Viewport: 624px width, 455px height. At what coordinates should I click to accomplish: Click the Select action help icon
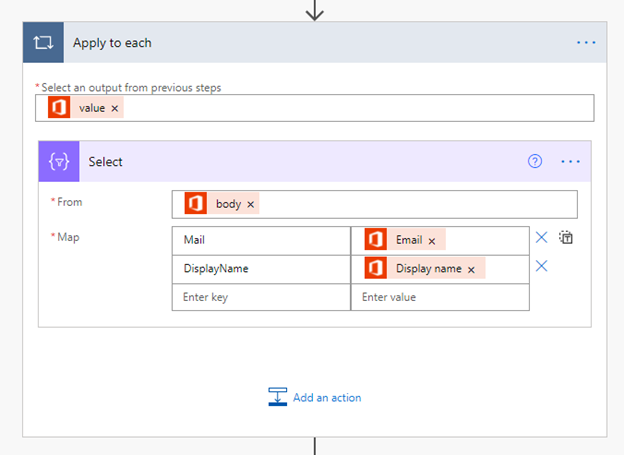pos(535,161)
